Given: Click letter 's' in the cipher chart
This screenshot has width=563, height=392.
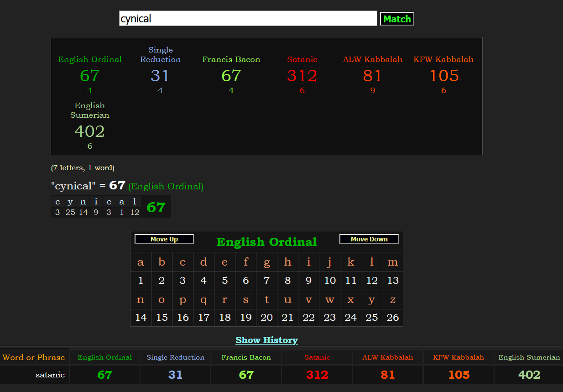Looking at the screenshot, I should click(245, 300).
